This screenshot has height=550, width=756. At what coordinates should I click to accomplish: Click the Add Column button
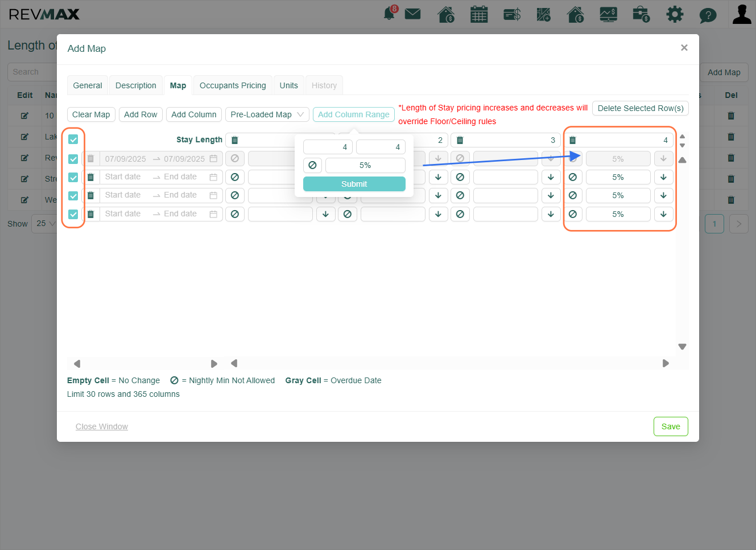[x=194, y=114]
